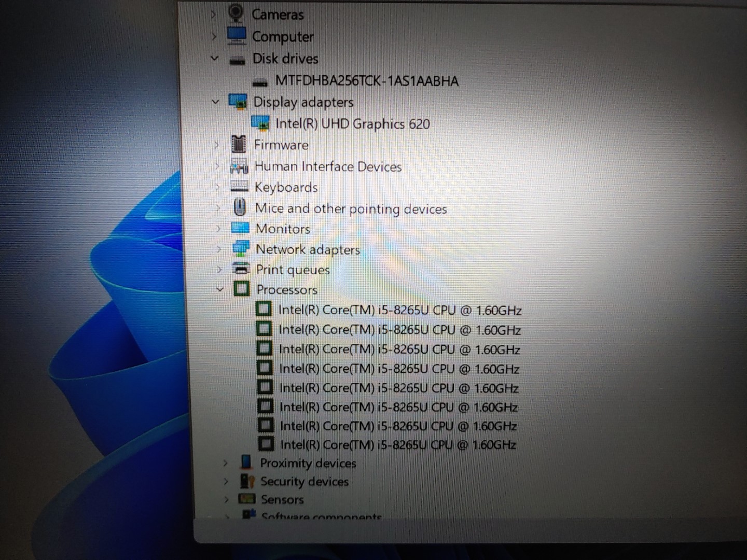Collapse the Display adapters node

[215, 102]
